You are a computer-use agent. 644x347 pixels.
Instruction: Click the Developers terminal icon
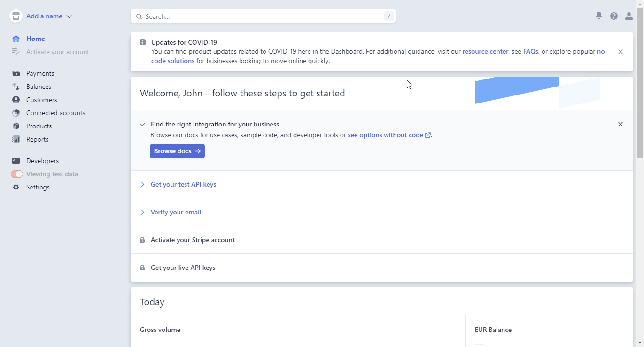pos(16,161)
